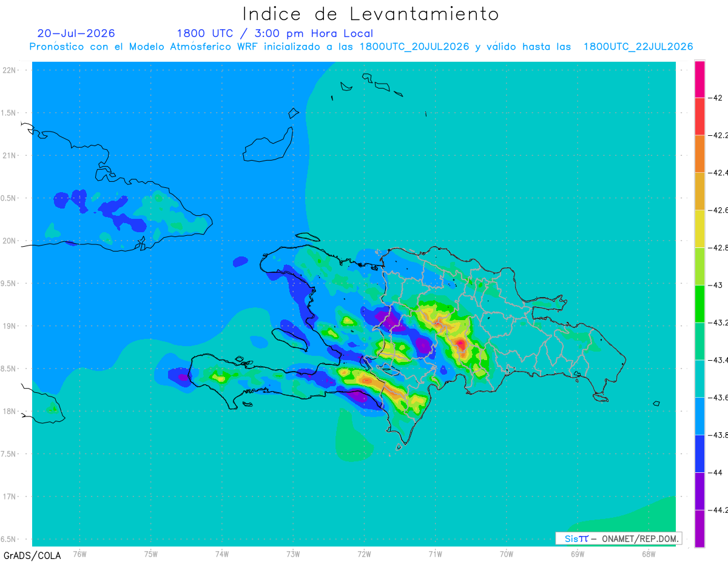Screen dimensions: 728x562
Task: Pick the lime swatch between -42.8 and -43
Action: coord(699,266)
